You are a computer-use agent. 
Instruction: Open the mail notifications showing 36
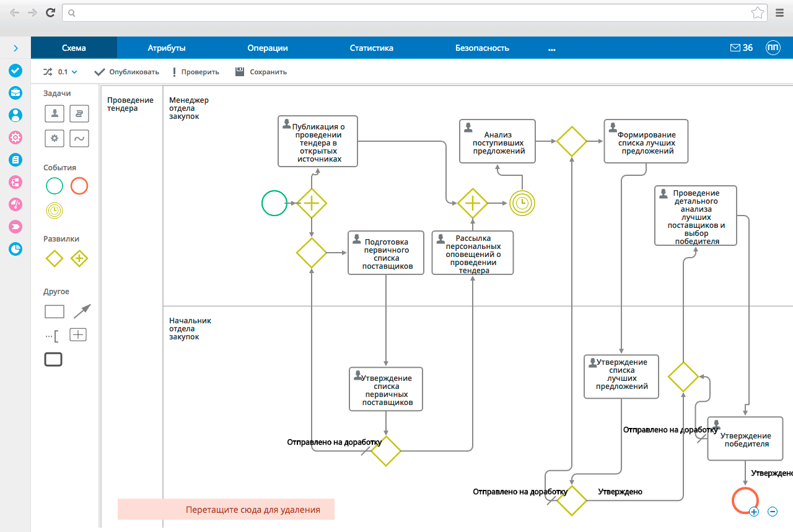click(742, 48)
